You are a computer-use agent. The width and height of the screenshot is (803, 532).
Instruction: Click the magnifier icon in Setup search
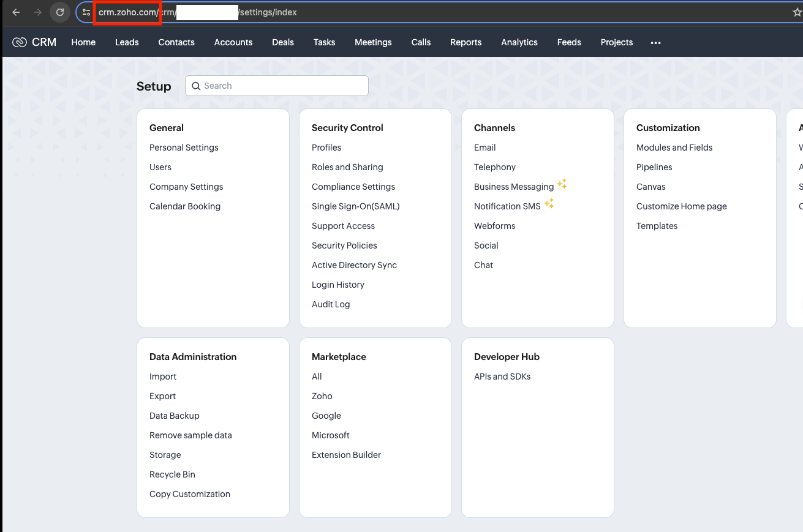(x=196, y=86)
